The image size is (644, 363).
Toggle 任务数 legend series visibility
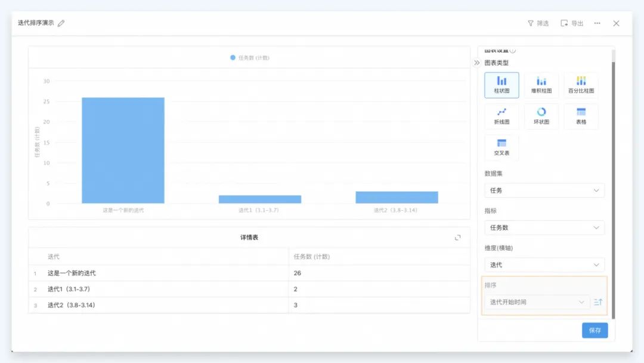(x=249, y=58)
